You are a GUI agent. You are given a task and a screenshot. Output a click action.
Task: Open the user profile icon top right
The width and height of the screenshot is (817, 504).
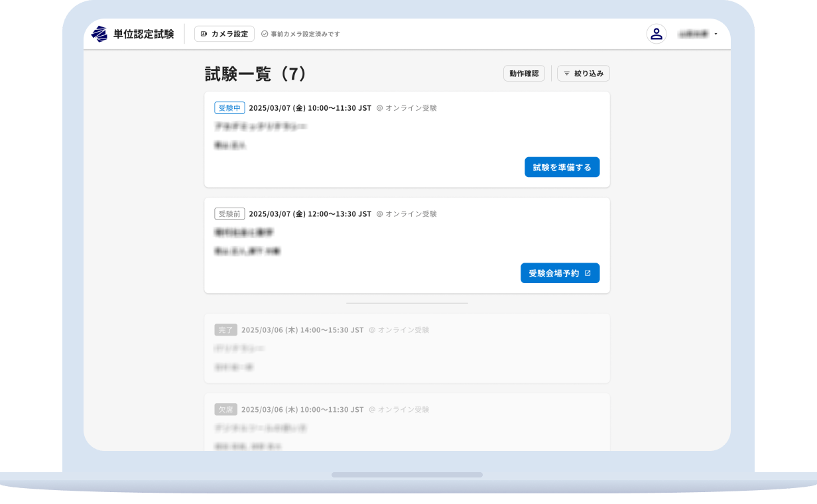pos(656,33)
